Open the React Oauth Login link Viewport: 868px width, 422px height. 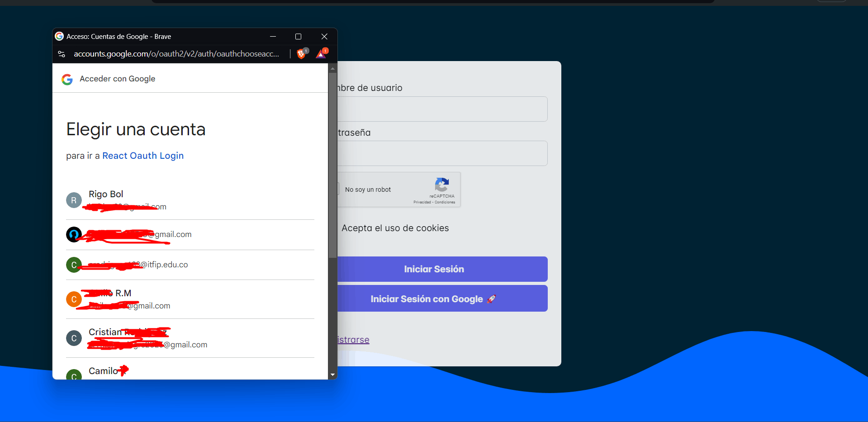pos(143,156)
